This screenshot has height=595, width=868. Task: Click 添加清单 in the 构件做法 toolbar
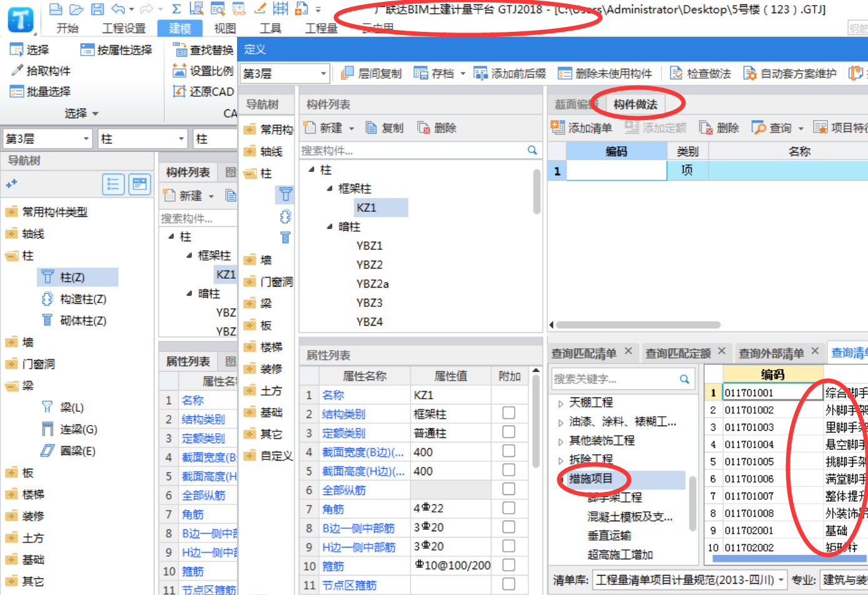pyautogui.click(x=582, y=127)
